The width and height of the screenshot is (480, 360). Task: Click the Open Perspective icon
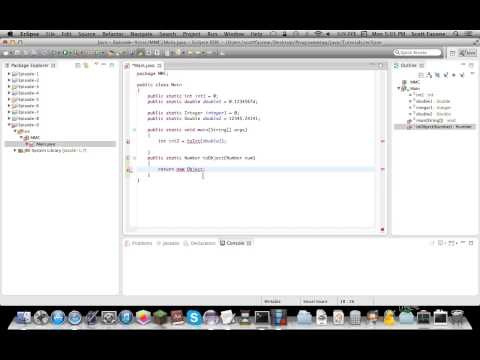[452, 53]
